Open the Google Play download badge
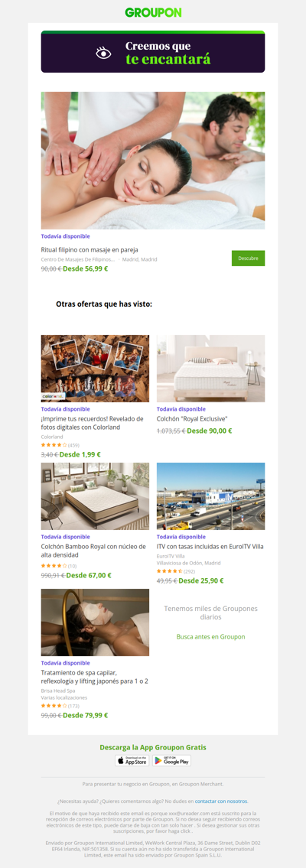Image resolution: width=306 pixels, height=868 pixels. [x=171, y=761]
